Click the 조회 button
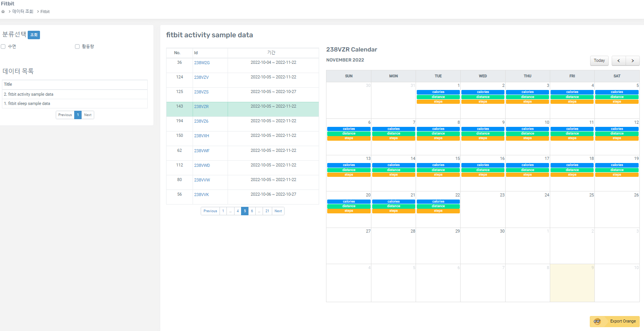Image resolution: width=644 pixels, height=331 pixels. pos(34,35)
